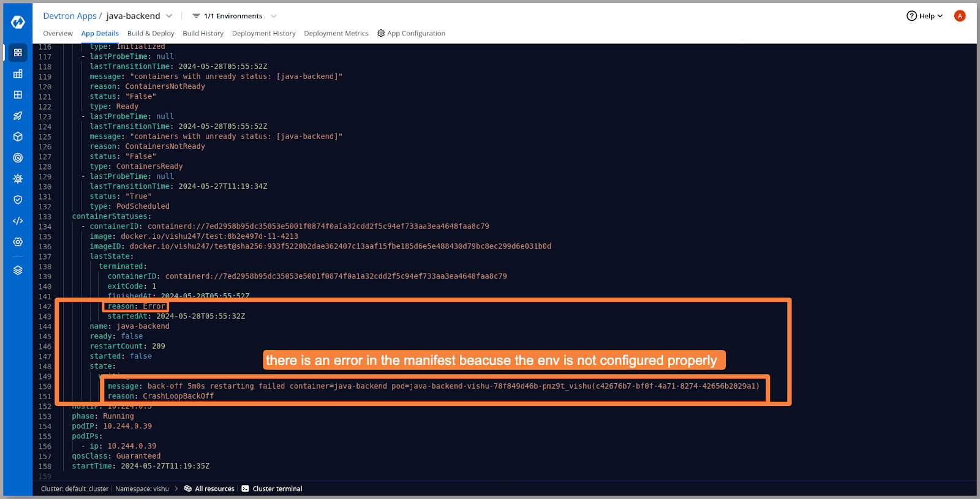Viewport: 980px width, 499px height.
Task: Click phase: Running on line 153
Action: tap(103, 416)
